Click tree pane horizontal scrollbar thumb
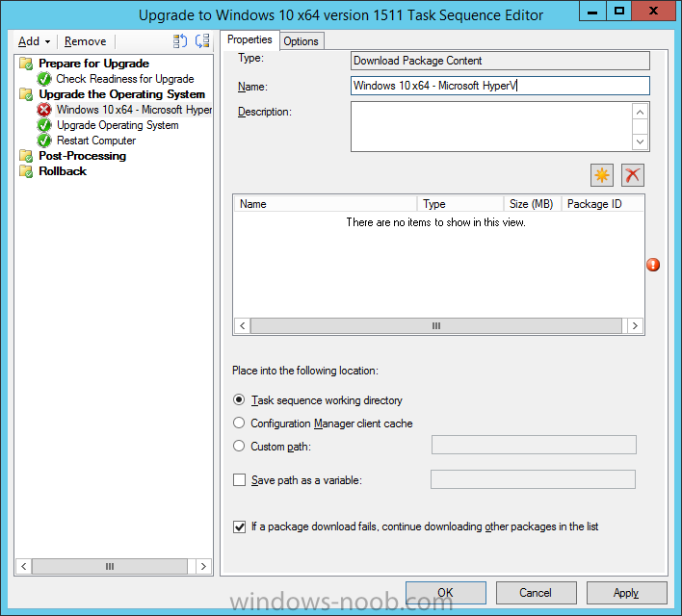 pyautogui.click(x=110, y=566)
